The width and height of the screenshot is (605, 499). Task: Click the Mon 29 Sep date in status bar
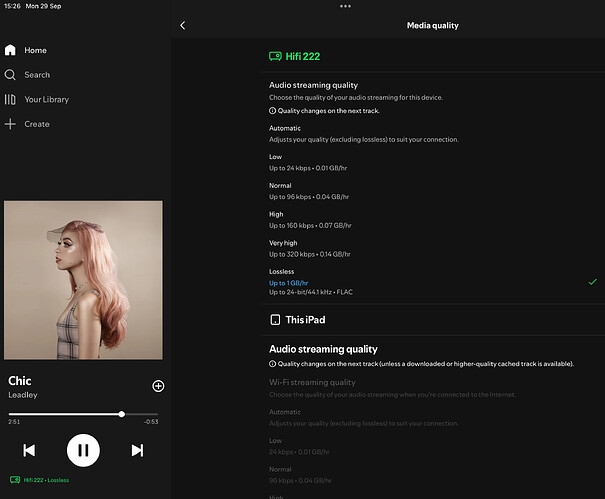[x=43, y=6]
